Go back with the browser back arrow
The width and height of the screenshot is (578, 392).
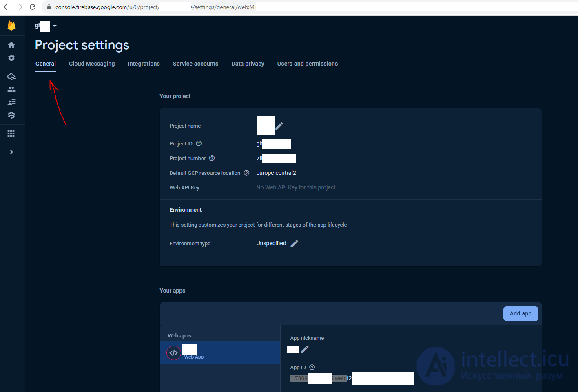(x=7, y=7)
